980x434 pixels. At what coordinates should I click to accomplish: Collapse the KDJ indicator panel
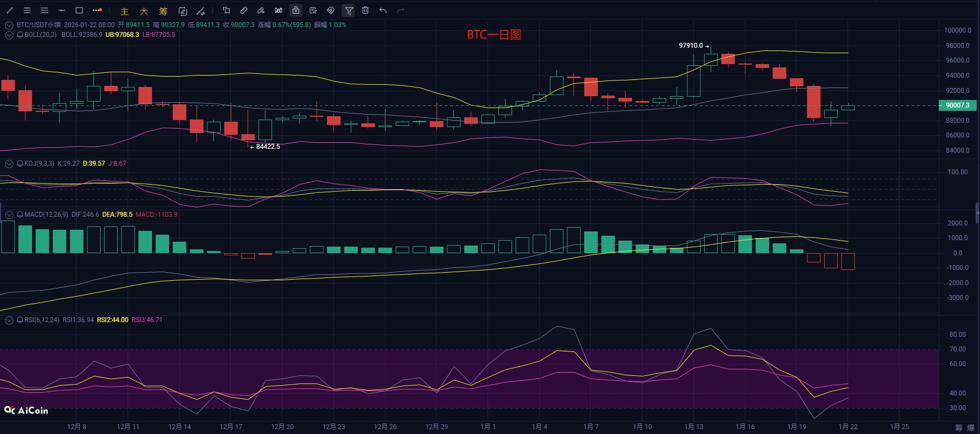[x=9, y=163]
